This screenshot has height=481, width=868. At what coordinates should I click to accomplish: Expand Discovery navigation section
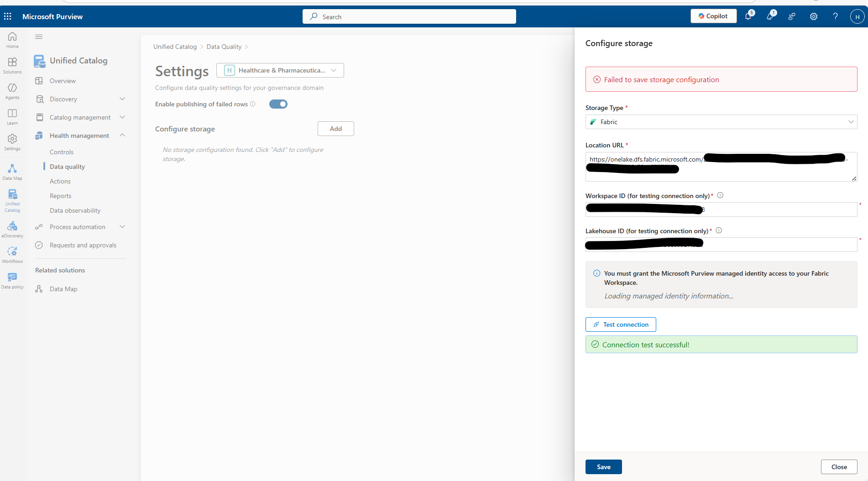122,99
